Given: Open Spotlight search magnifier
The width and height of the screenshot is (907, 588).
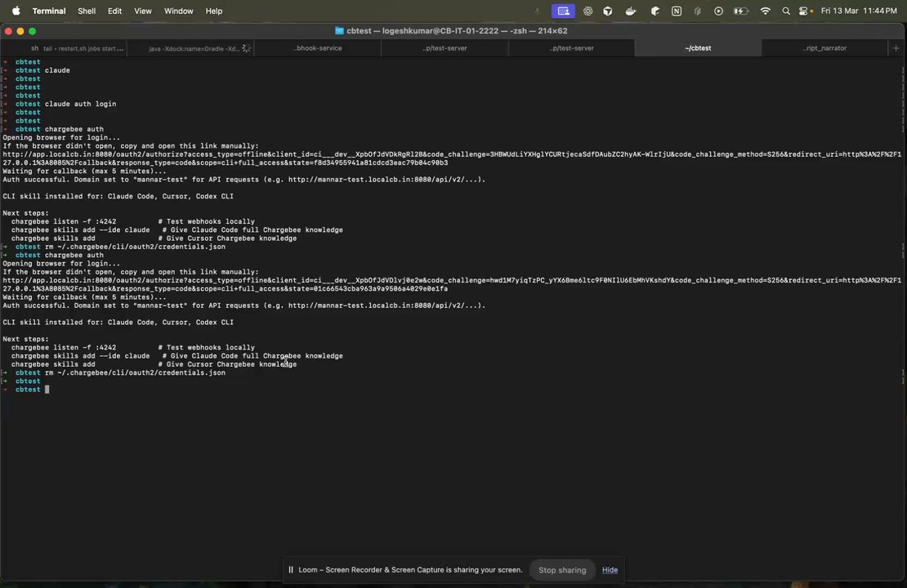Looking at the screenshot, I should 785,11.
